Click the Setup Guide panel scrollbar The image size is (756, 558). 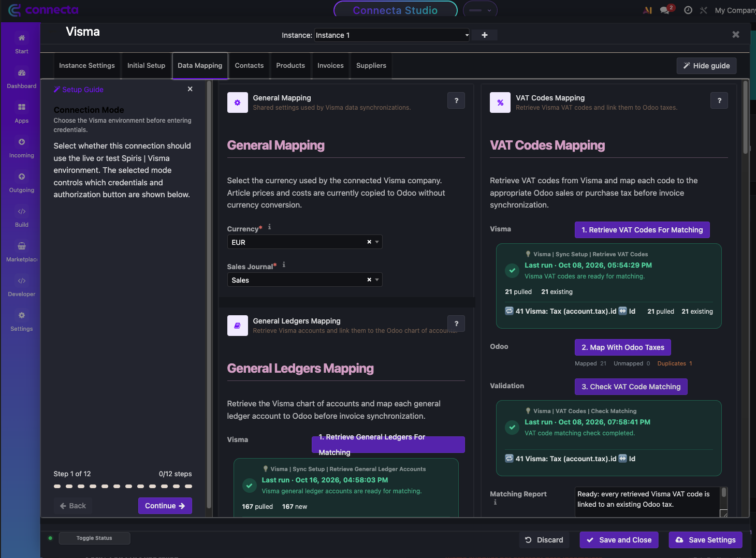(209, 295)
